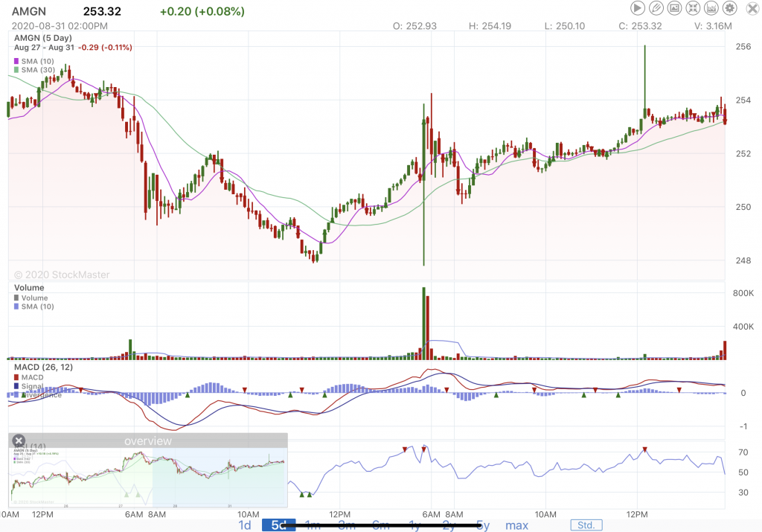Viewport: 762px width, 532px height.
Task: Open the chart indicators icon
Action: 711,8
